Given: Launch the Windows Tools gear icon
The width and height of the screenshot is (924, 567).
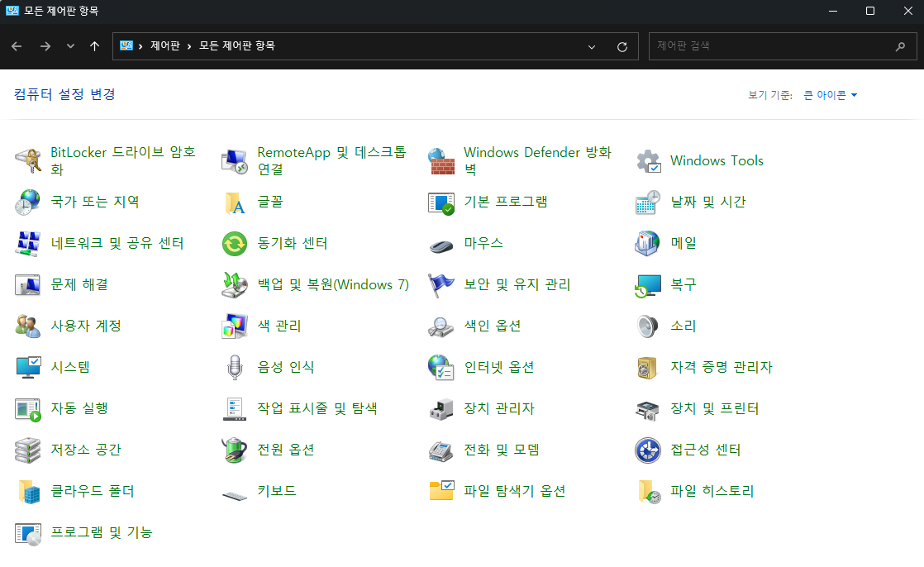Looking at the screenshot, I should click(x=648, y=161).
